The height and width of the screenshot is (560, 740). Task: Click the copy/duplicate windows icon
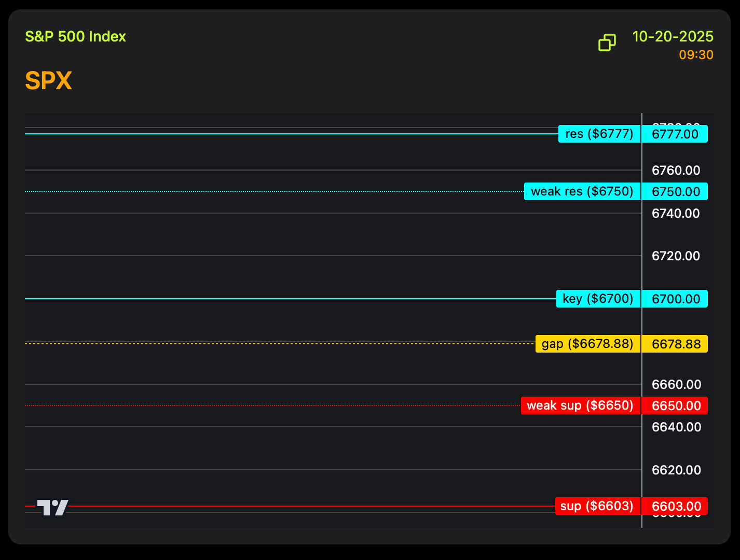[607, 43]
